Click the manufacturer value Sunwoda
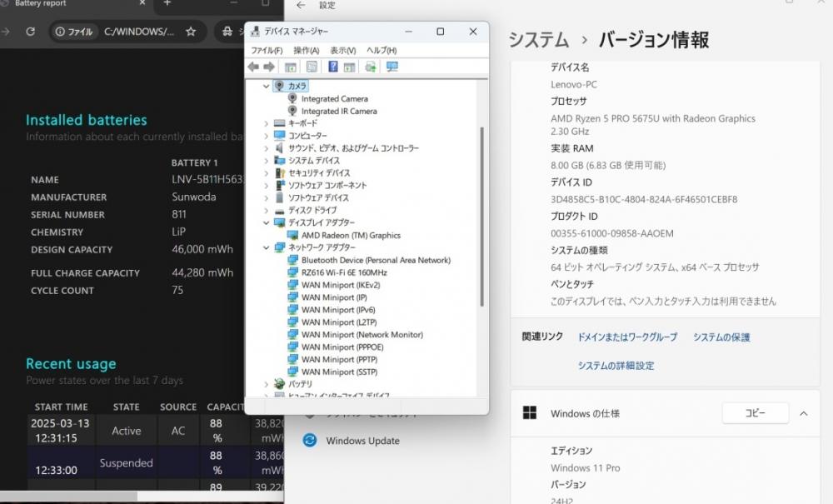This screenshot has width=833, height=504. 194,197
